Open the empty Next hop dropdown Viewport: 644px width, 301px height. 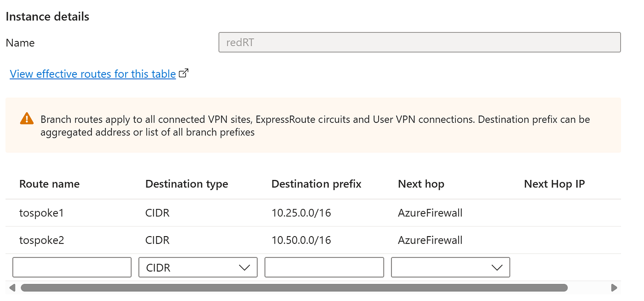450,267
